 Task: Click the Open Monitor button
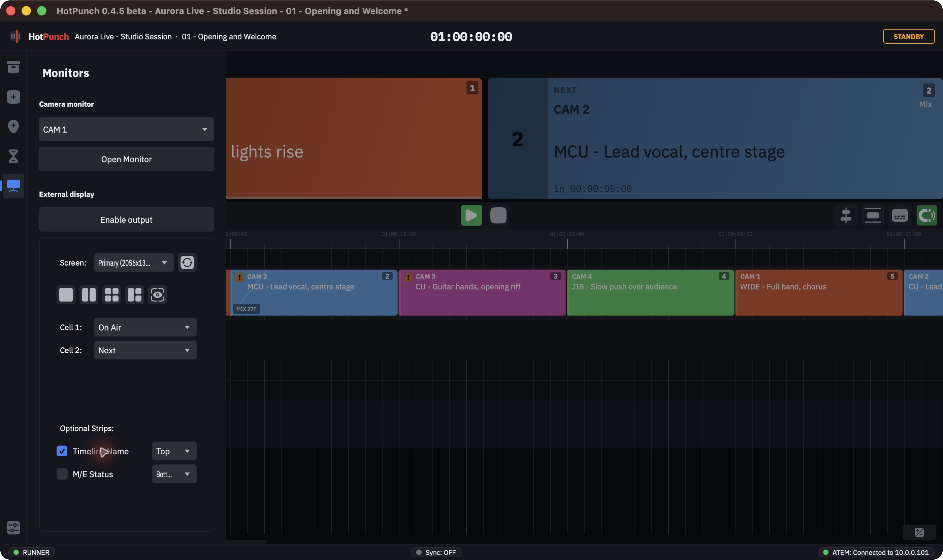127,159
